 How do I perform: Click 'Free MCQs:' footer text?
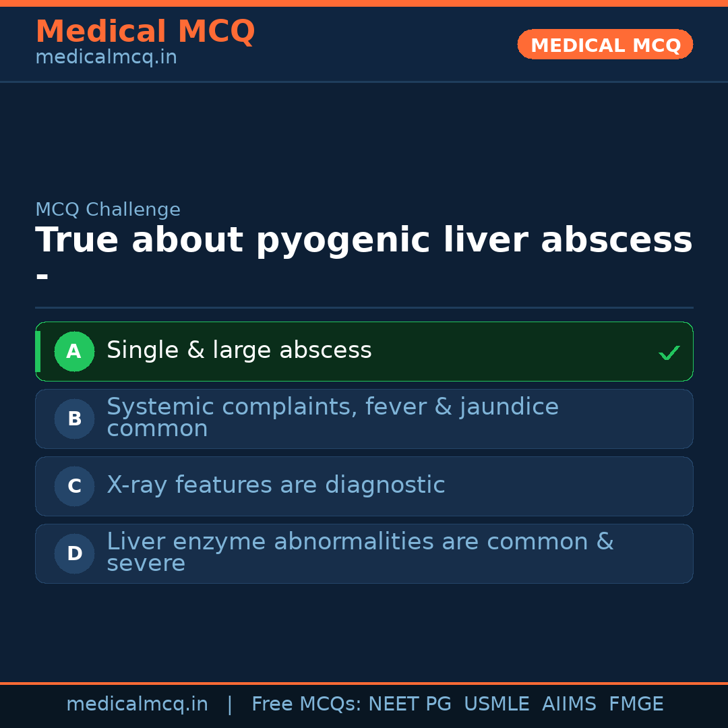307,704
